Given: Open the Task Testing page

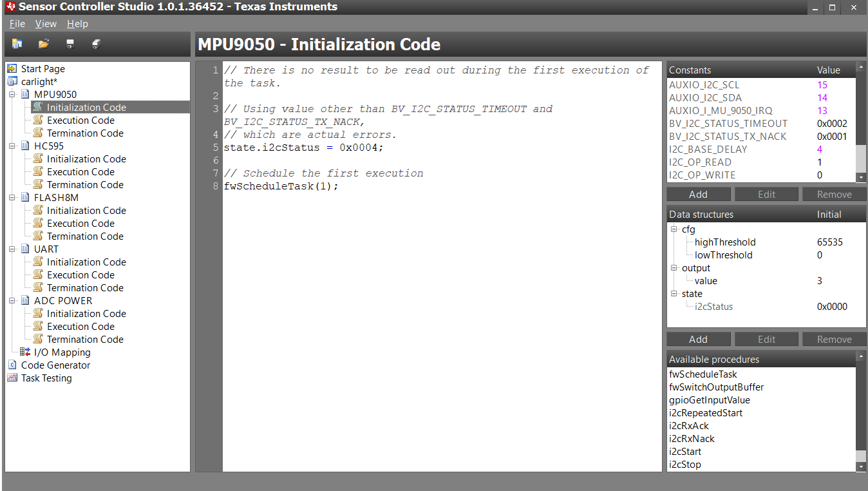Looking at the screenshot, I should point(46,378).
